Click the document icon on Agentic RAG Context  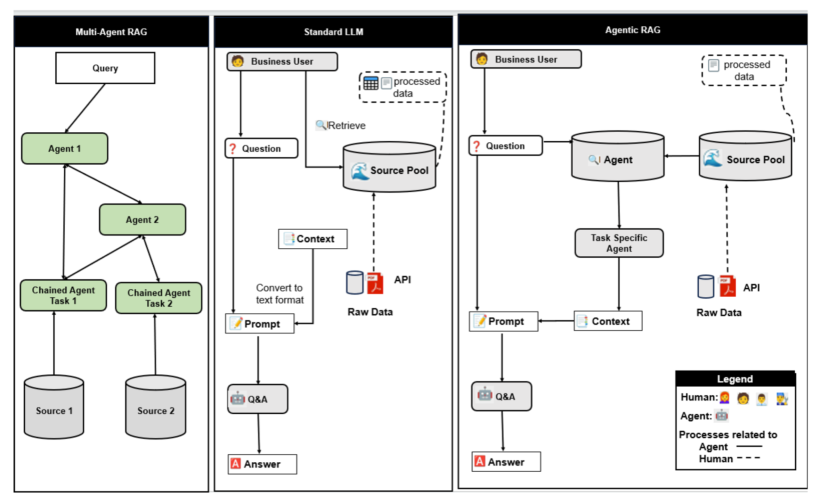pos(582,321)
